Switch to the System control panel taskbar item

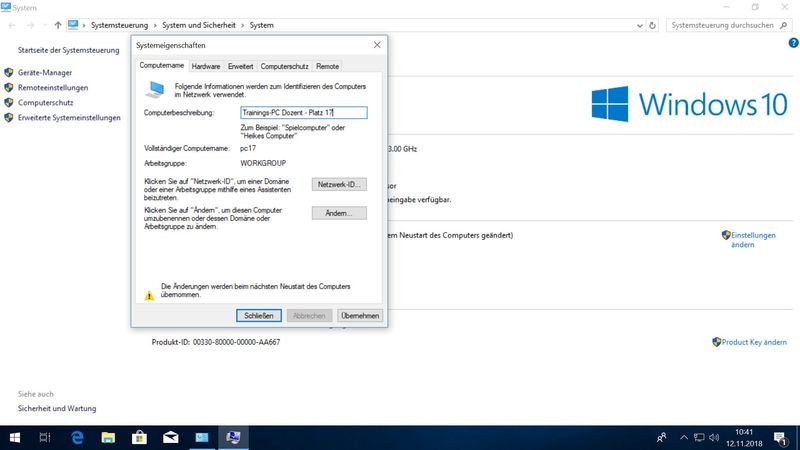click(202, 437)
